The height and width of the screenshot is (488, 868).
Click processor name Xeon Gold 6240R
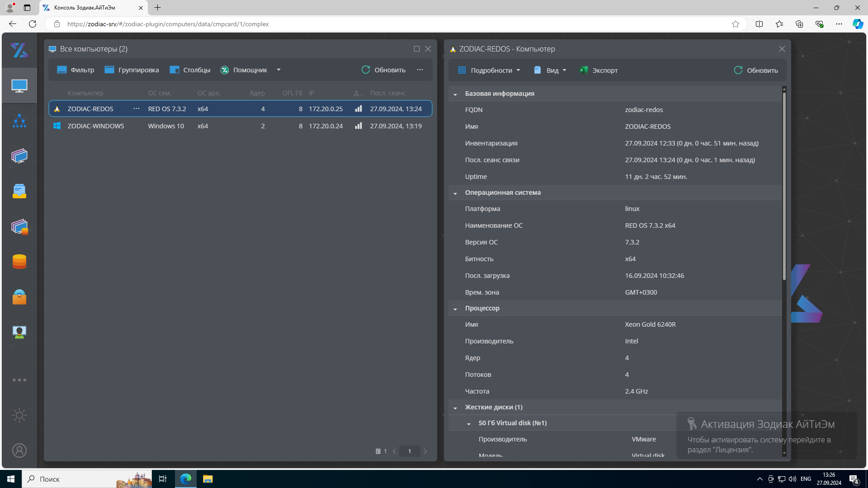650,324
